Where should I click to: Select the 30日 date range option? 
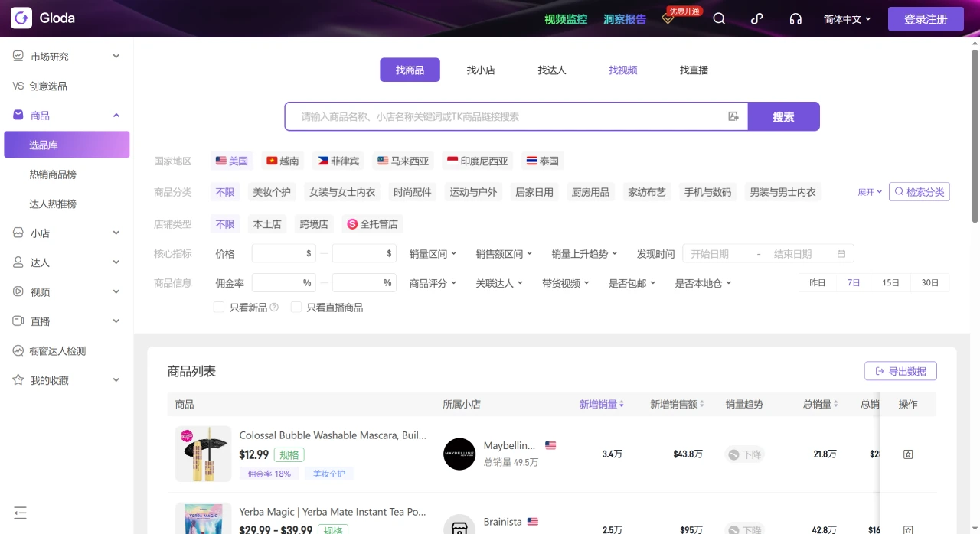tap(930, 282)
